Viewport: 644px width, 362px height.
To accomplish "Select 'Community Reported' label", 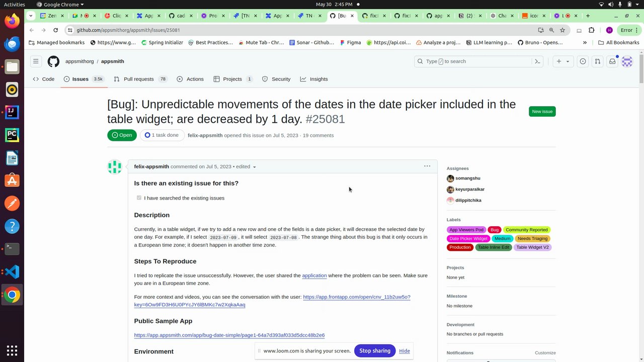I will tap(527, 230).
